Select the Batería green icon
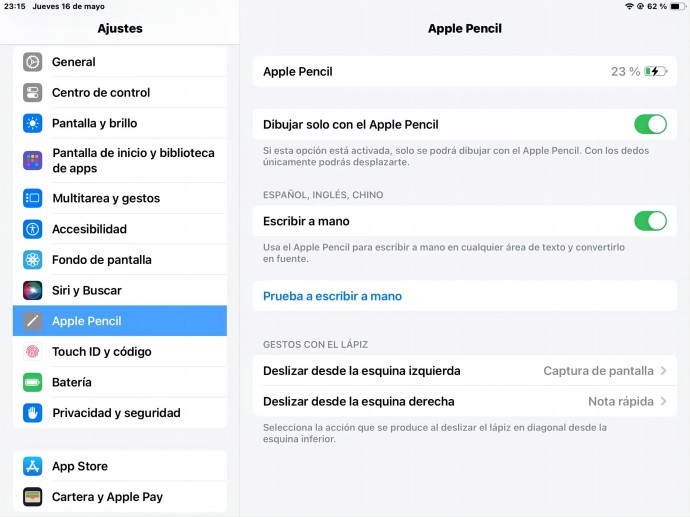This screenshot has width=690, height=517. (x=33, y=382)
